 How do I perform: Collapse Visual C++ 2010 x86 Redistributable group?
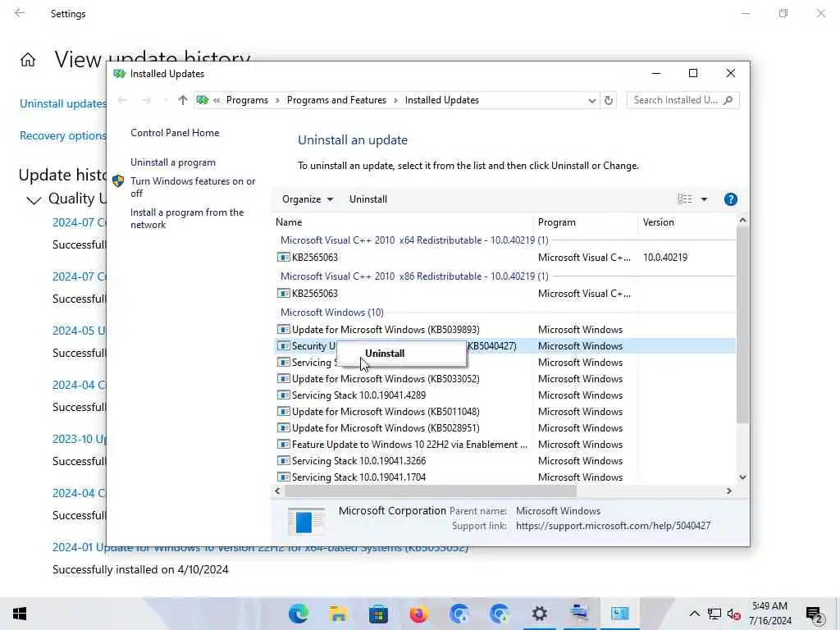pos(414,276)
